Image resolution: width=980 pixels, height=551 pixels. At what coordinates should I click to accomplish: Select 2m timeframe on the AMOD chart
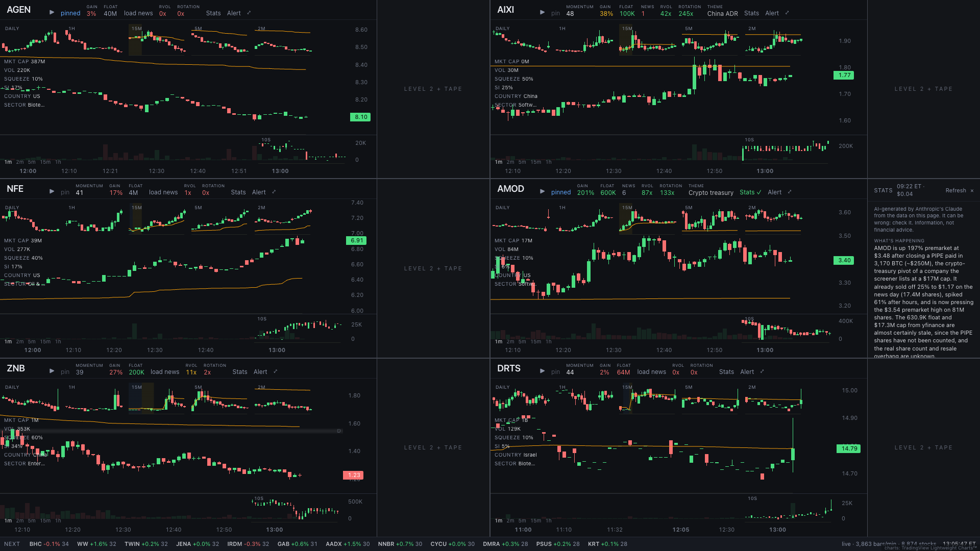pos(510,342)
